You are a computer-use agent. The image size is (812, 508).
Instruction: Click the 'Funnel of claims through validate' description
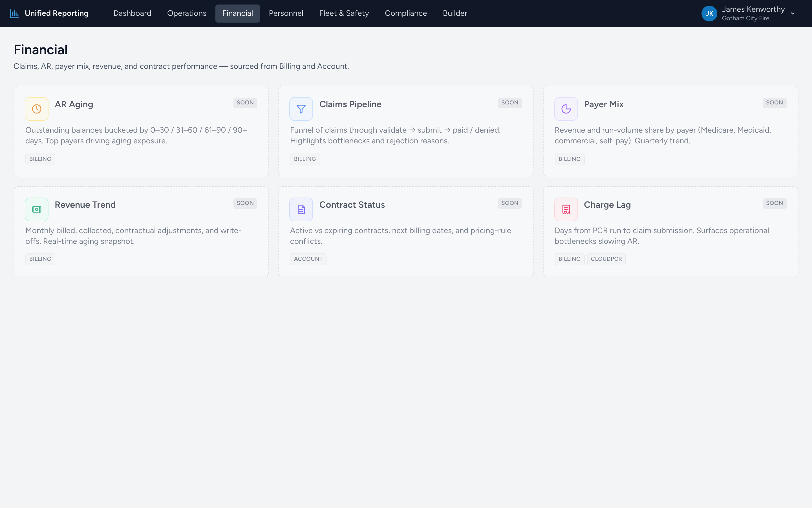395,135
